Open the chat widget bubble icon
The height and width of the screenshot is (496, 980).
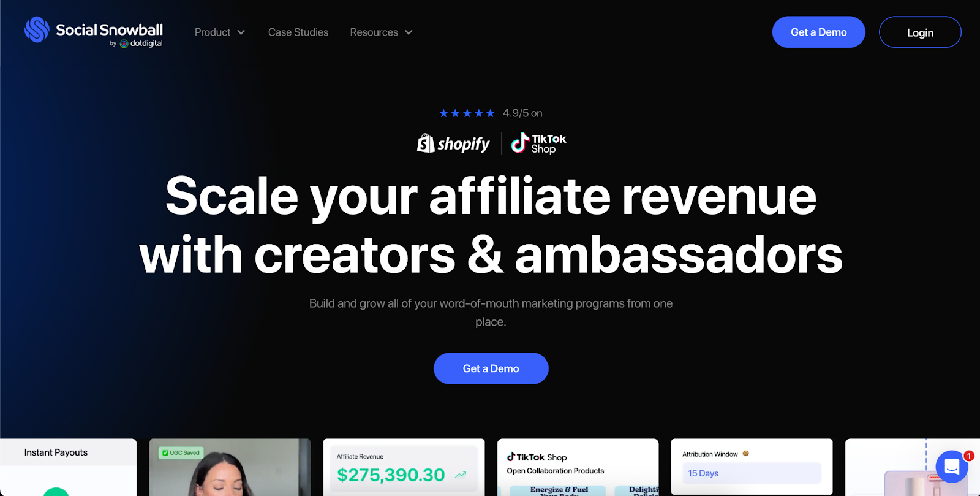[952, 467]
